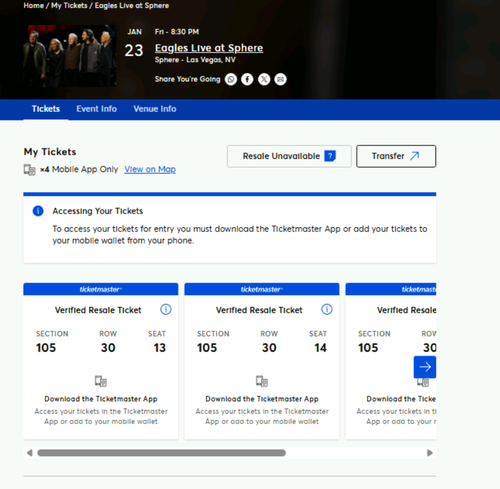Click the Eagles band photo thumbnail
The width and height of the screenshot is (500, 489).
[x=70, y=56]
